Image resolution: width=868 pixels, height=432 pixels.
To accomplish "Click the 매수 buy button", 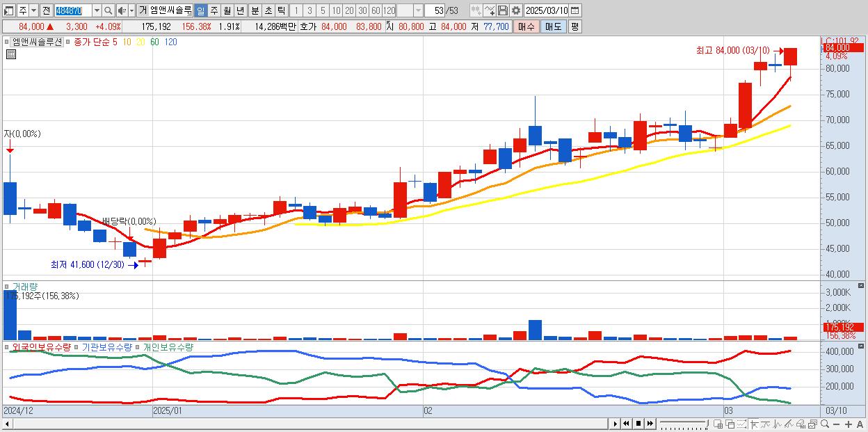I will [527, 26].
